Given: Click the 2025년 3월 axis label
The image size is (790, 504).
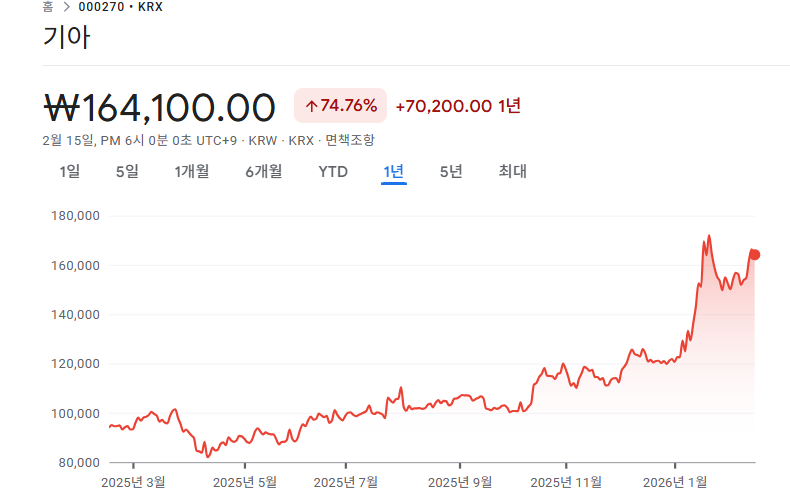Looking at the screenshot, I should pyautogui.click(x=133, y=482).
